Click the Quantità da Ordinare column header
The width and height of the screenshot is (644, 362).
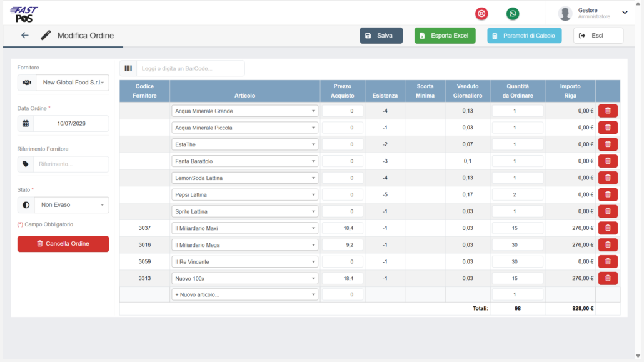518,91
